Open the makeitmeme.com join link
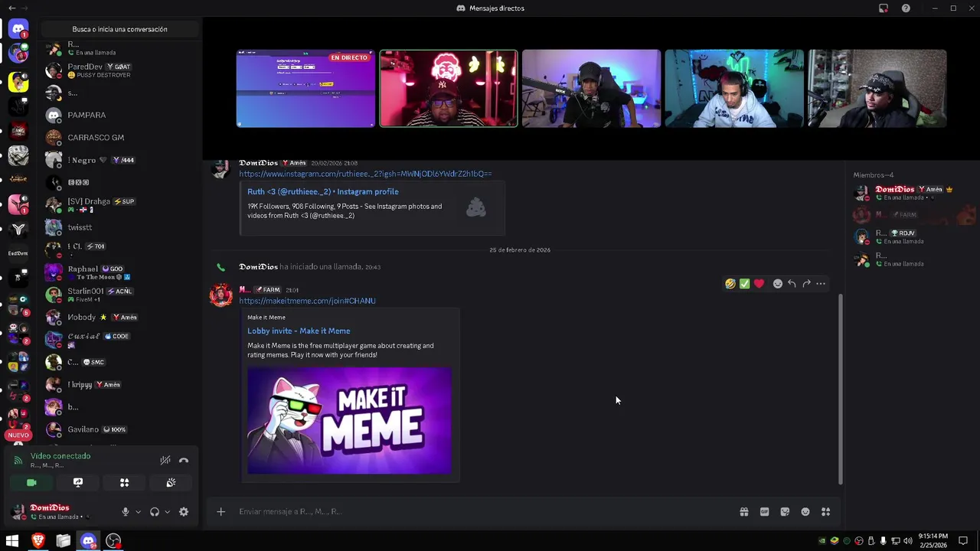Image resolution: width=980 pixels, height=551 pixels. pyautogui.click(x=307, y=301)
